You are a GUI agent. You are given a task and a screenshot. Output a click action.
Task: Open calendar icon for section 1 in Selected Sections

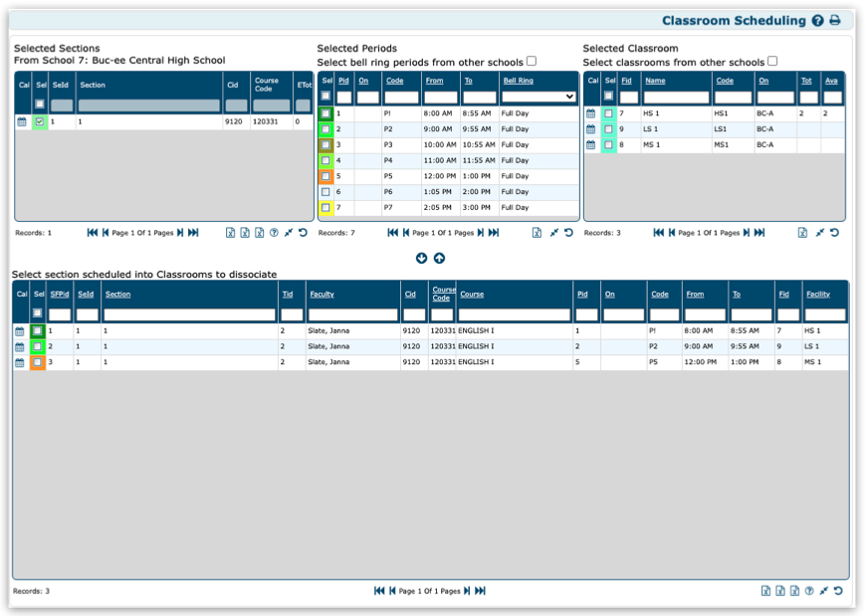click(22, 122)
